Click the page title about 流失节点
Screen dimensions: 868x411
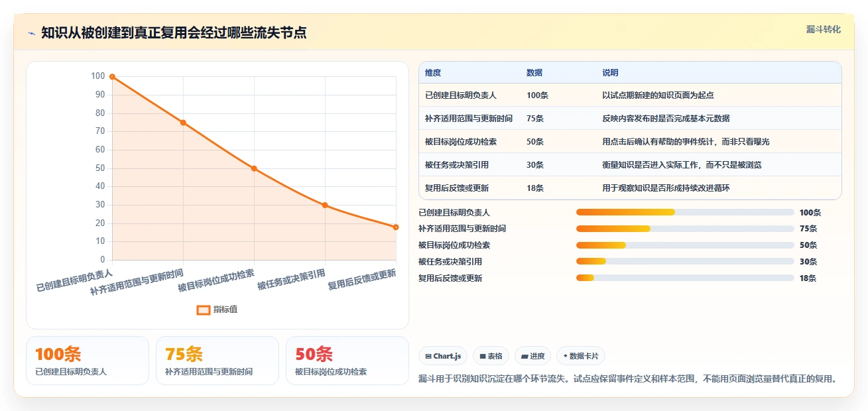click(x=174, y=33)
